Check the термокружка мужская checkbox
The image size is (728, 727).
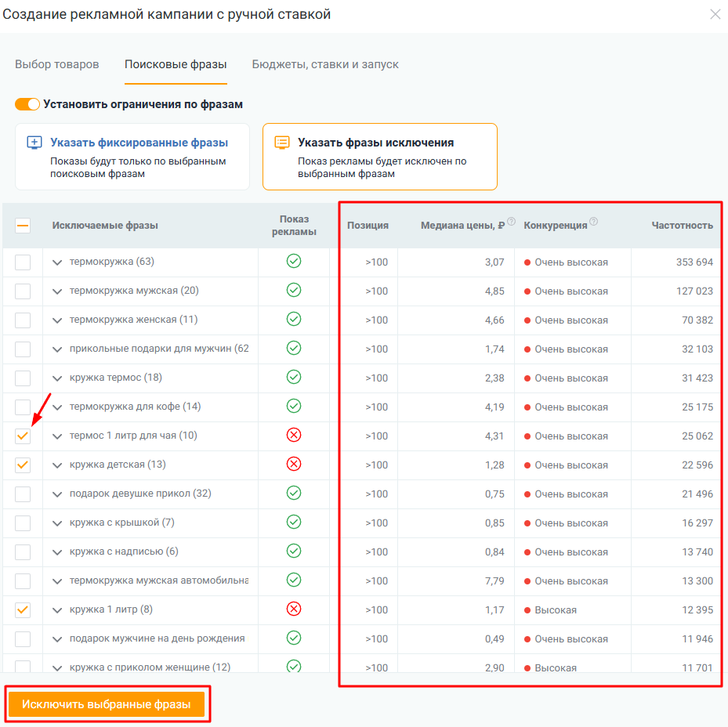coord(23,291)
